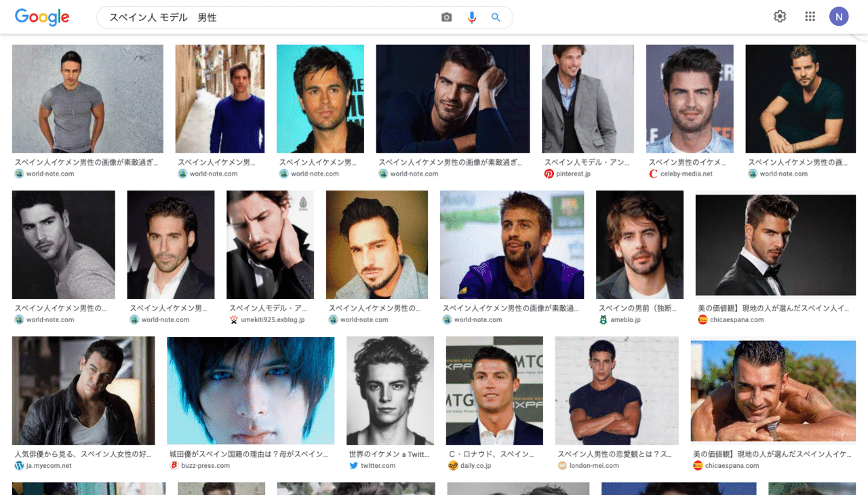Screen dimensions: 868x495
Task: Click chicaespana.com favicon under the tuxedo photo
Action: [703, 319]
